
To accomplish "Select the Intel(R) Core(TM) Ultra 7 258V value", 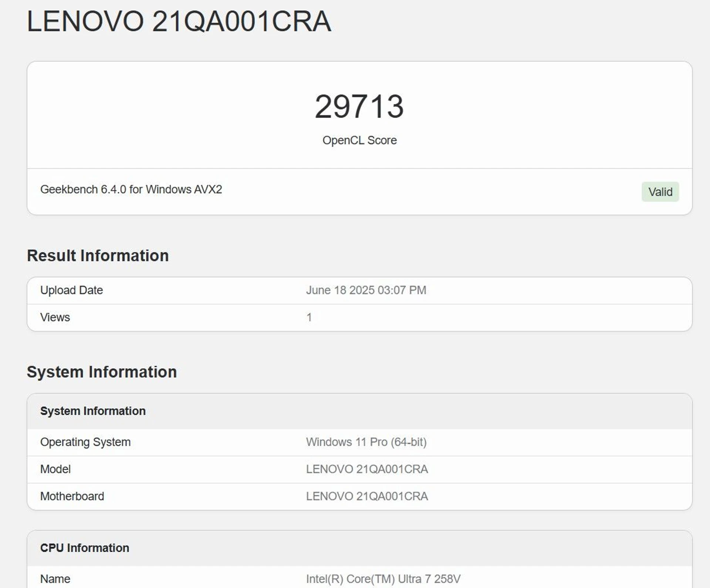I will coord(383,579).
